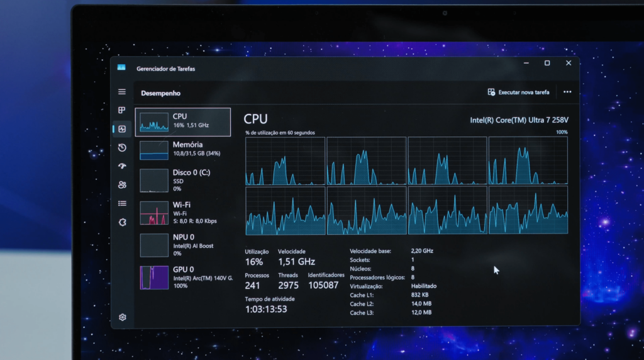Click the Cache L3 12,0 MB value
This screenshot has width=644, height=360.
click(x=421, y=312)
